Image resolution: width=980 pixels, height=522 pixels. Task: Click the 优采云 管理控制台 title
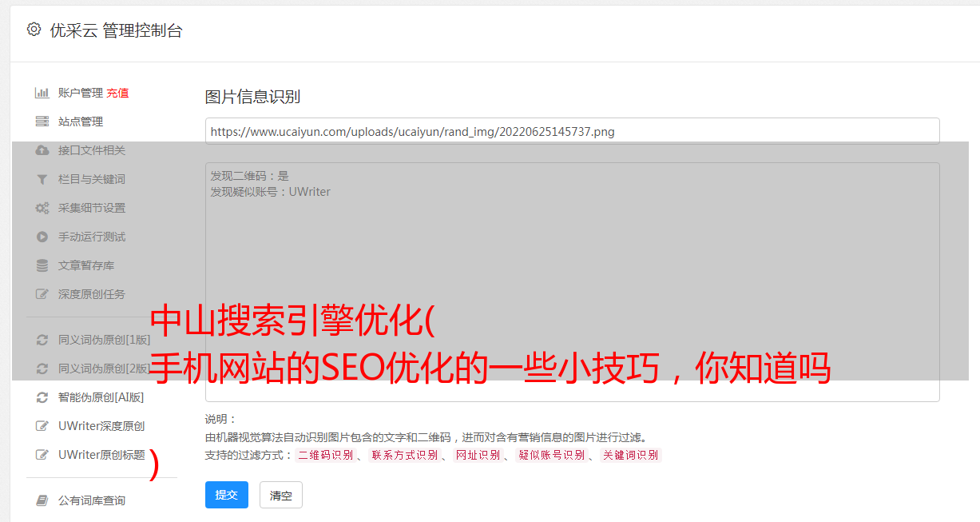click(x=116, y=30)
